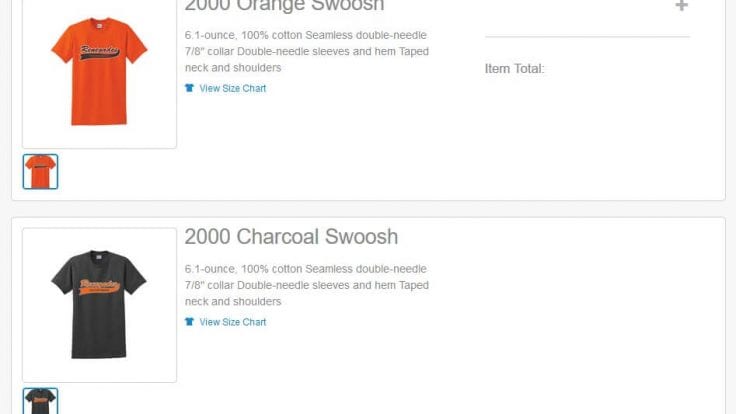
Task: Click the 2000 Charcoal Swoosh title
Action: tap(291, 237)
